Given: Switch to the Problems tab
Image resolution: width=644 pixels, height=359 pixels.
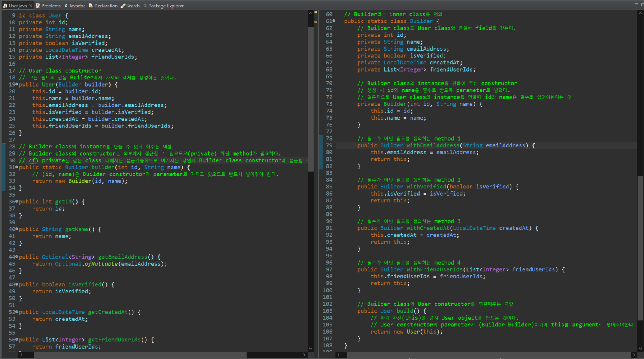Looking at the screenshot, I should pos(48,6).
